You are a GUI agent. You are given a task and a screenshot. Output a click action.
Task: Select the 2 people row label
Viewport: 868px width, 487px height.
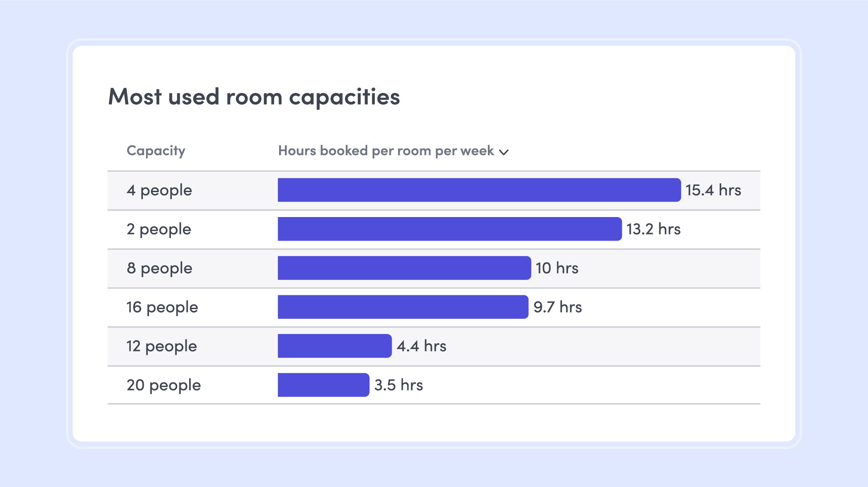tap(158, 229)
